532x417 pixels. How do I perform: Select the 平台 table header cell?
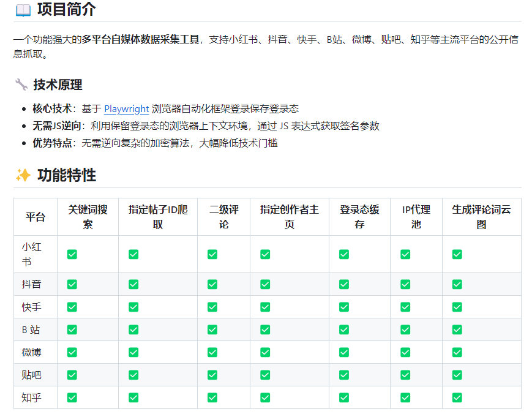35,217
